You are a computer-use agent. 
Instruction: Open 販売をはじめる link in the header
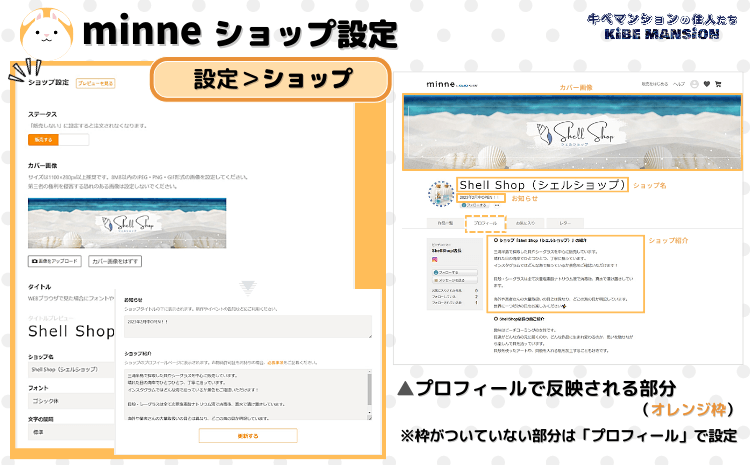click(654, 84)
